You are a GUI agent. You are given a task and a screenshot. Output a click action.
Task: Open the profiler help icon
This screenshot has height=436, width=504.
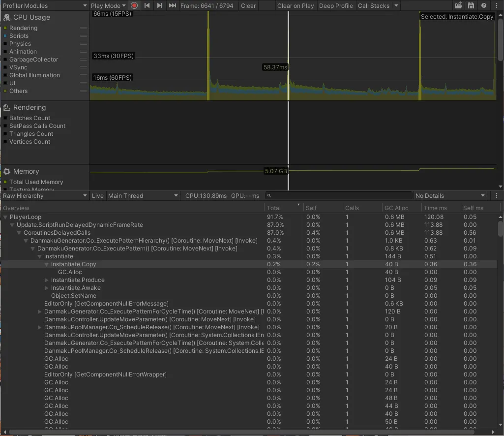(484, 6)
